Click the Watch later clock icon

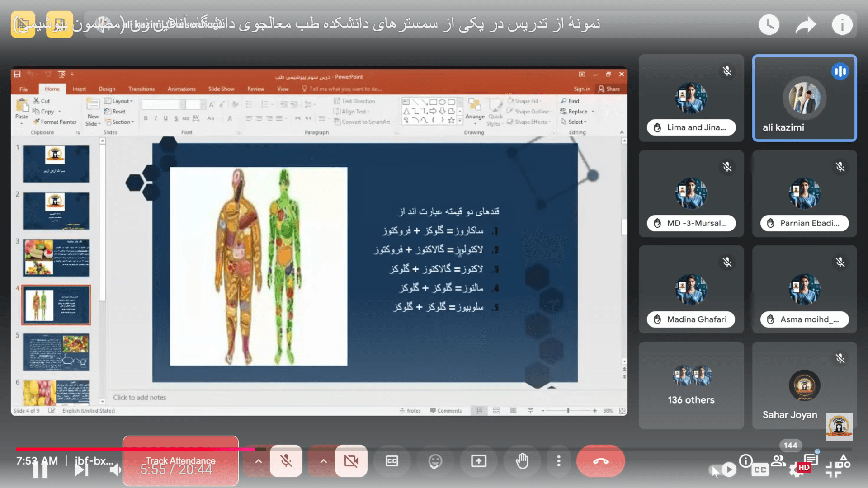click(769, 24)
